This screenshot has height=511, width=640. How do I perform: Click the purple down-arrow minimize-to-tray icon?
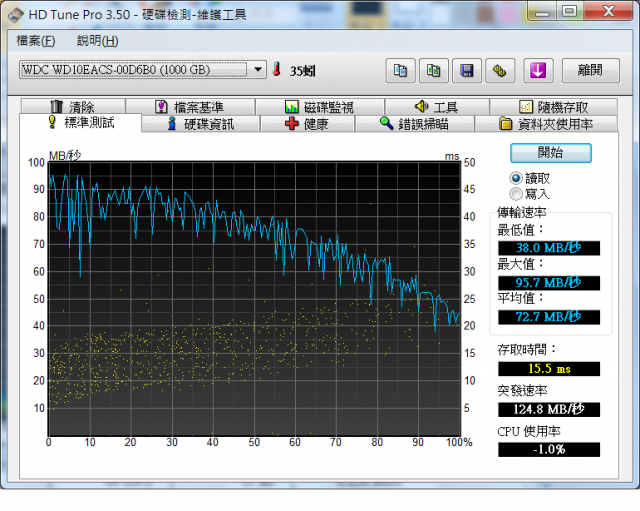point(538,71)
